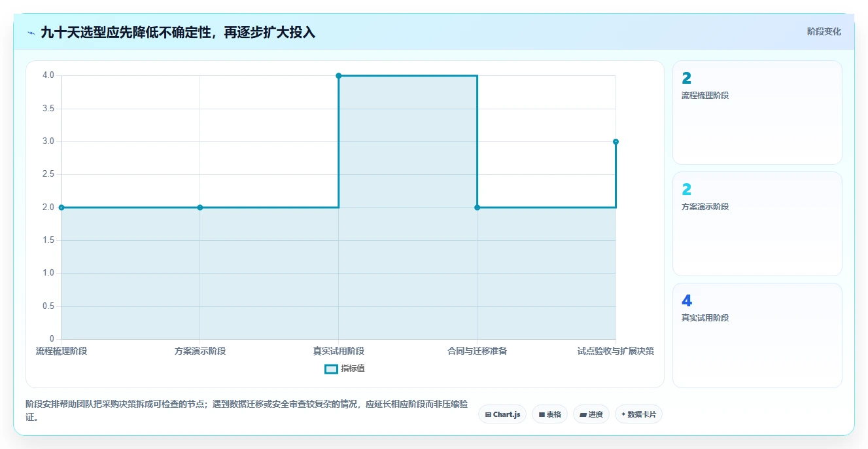
Task: Open the 真实试用阶段 data card
Action: (x=757, y=335)
